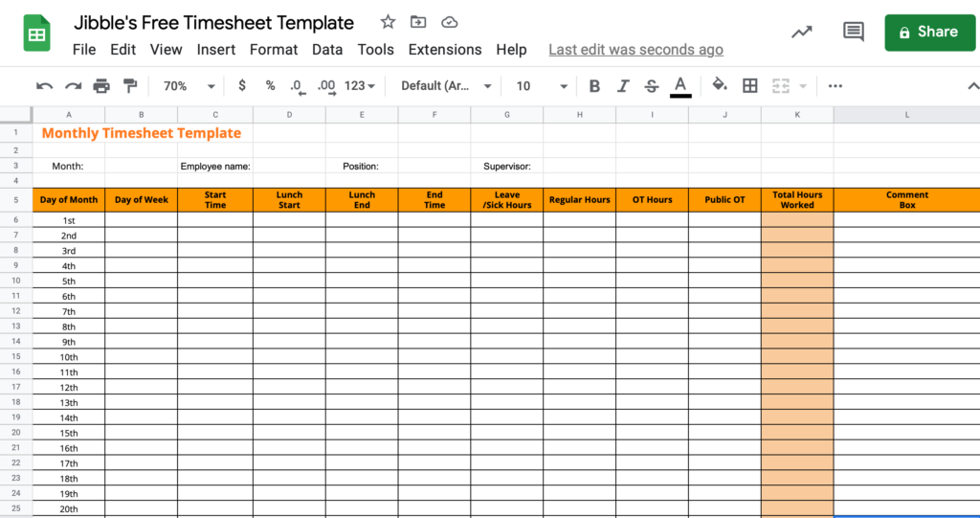Image resolution: width=980 pixels, height=518 pixels.
Task: Click the 'Supervisor:' cell
Action: click(507, 166)
